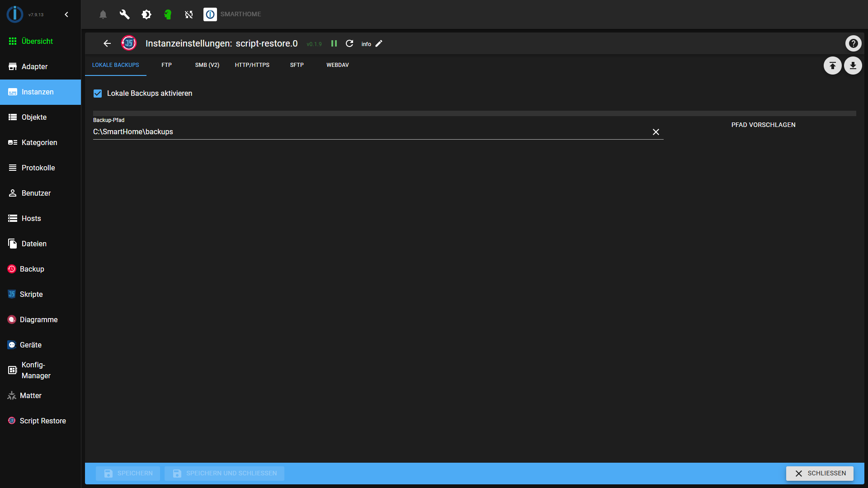The height and width of the screenshot is (488, 868).
Task: Open Instanzen in the sidebar
Action: pos(40,92)
